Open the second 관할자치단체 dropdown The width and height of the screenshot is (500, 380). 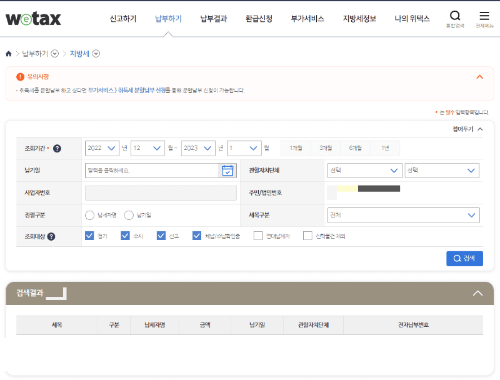click(x=442, y=170)
